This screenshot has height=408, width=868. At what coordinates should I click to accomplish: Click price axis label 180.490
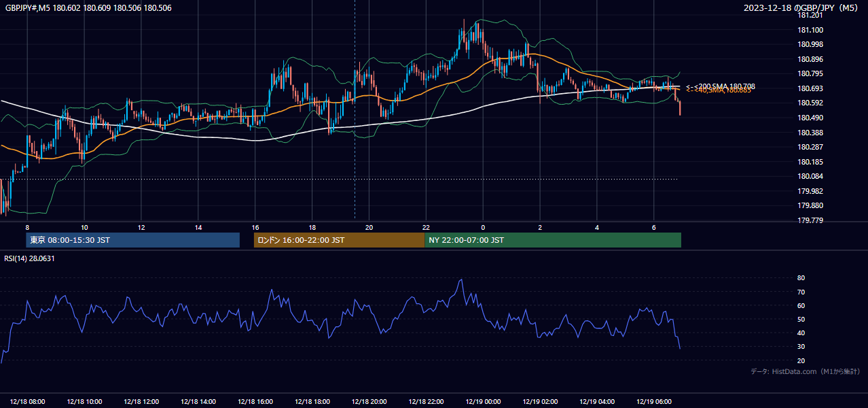810,118
